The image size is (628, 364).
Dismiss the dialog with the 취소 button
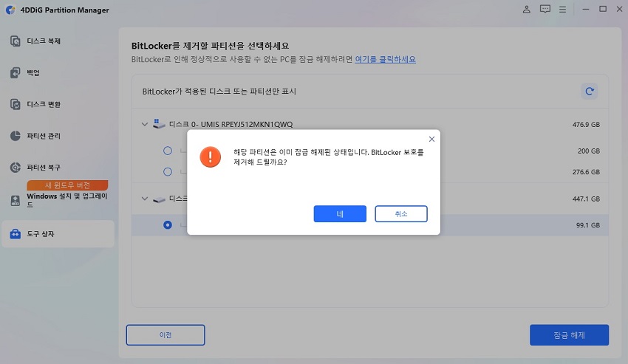[x=401, y=214]
